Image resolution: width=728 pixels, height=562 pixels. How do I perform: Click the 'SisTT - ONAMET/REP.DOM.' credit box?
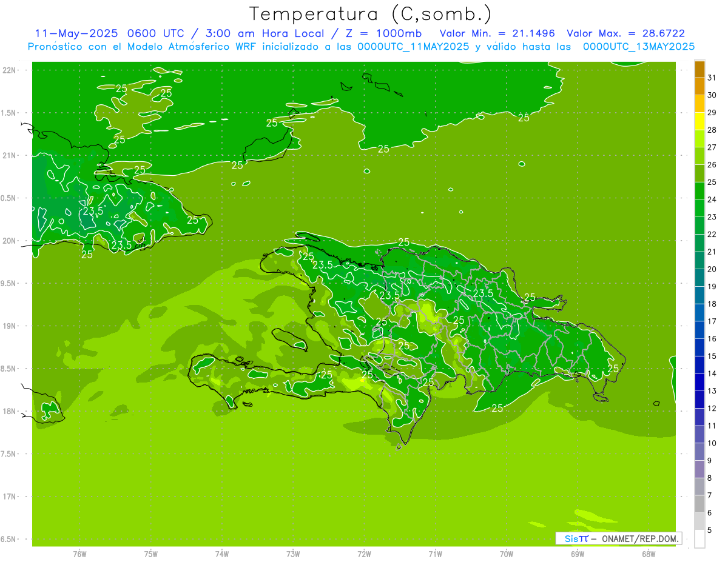(x=618, y=538)
